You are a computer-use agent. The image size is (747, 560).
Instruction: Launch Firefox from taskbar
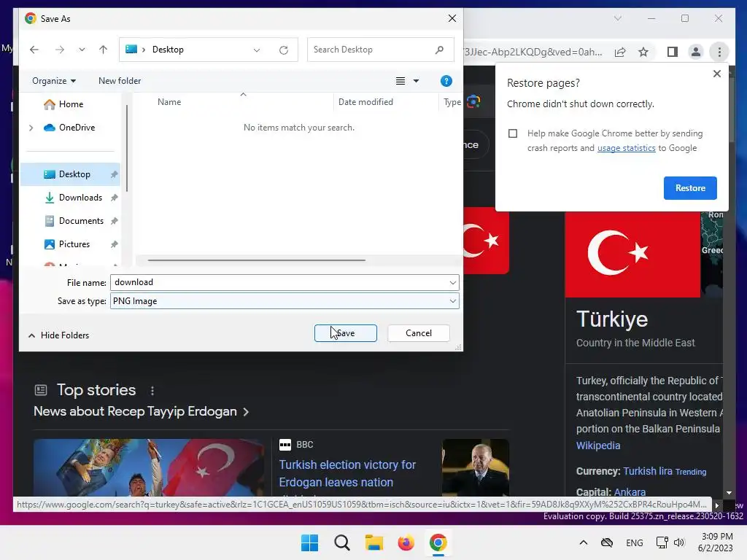click(406, 542)
